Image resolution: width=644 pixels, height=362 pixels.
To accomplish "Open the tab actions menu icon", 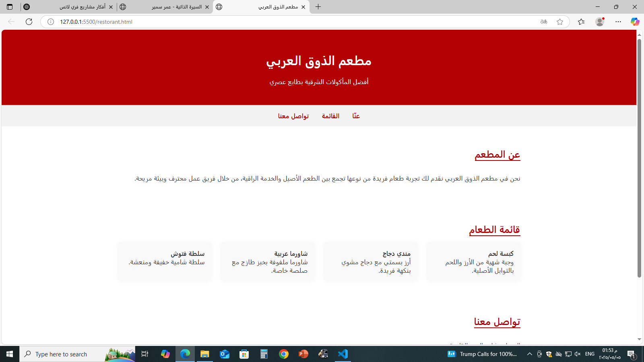I will point(10,7).
